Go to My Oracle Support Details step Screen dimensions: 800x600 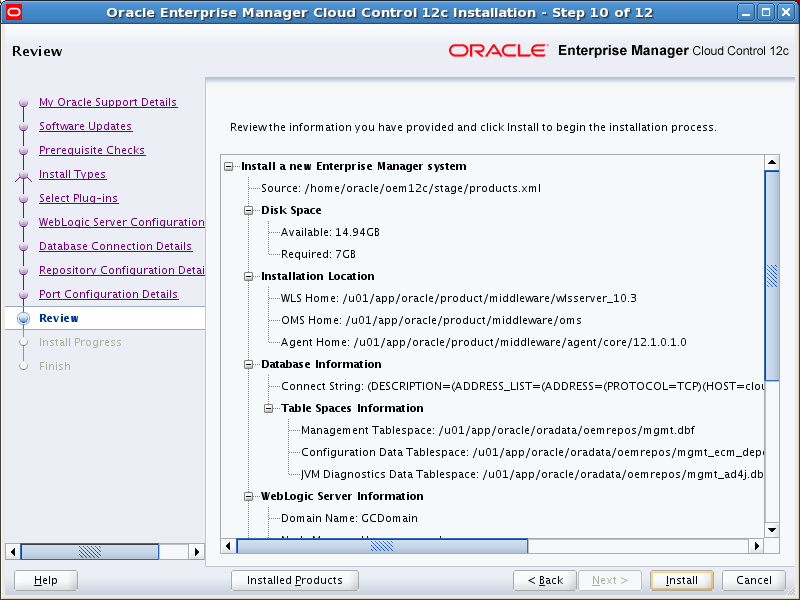click(108, 102)
